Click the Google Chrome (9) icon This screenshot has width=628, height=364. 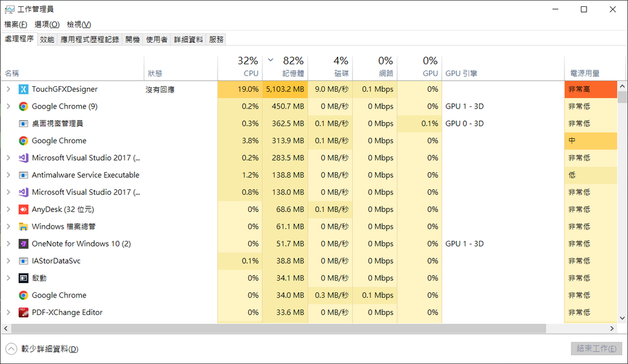tap(23, 106)
